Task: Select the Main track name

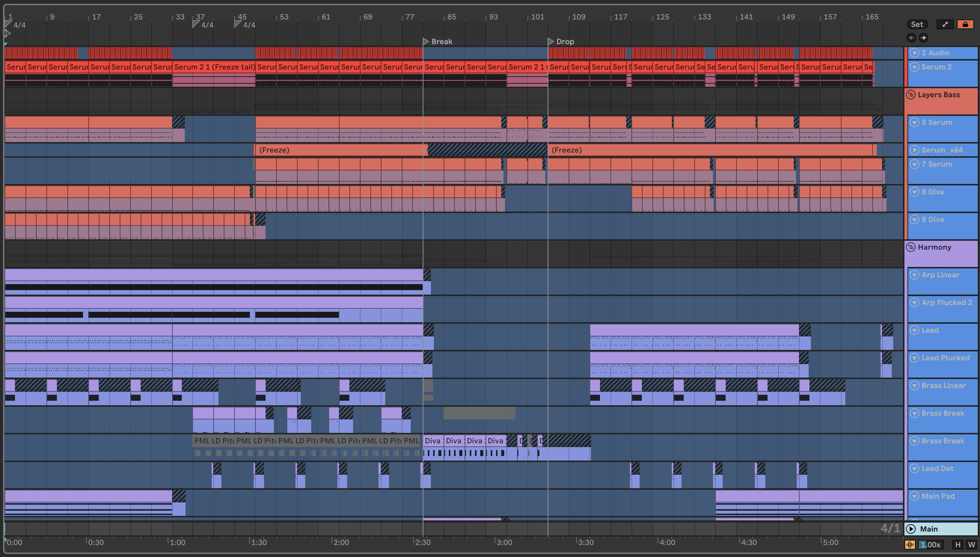Action: [929, 529]
